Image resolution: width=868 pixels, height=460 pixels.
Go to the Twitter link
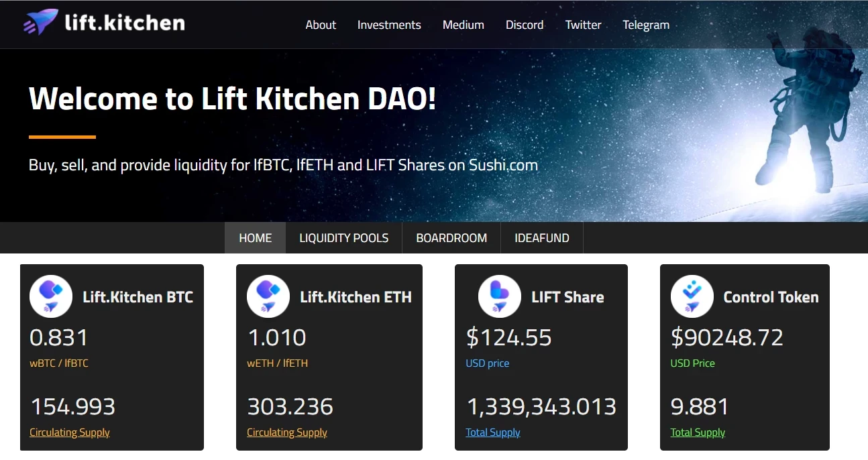point(583,25)
